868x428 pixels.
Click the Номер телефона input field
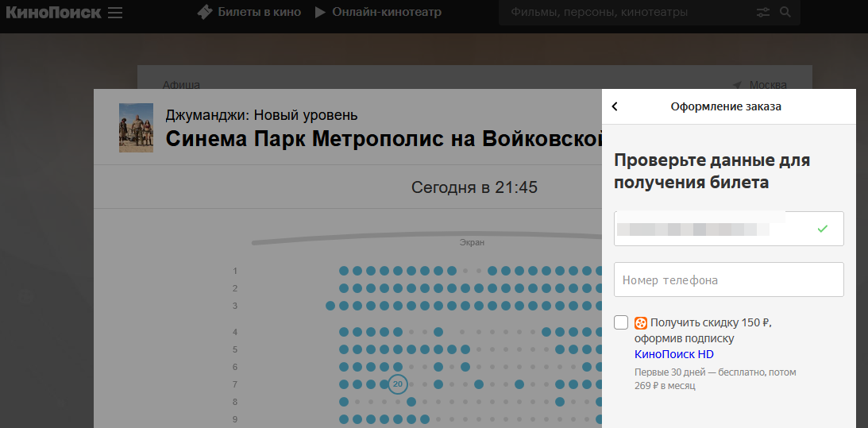pos(728,280)
